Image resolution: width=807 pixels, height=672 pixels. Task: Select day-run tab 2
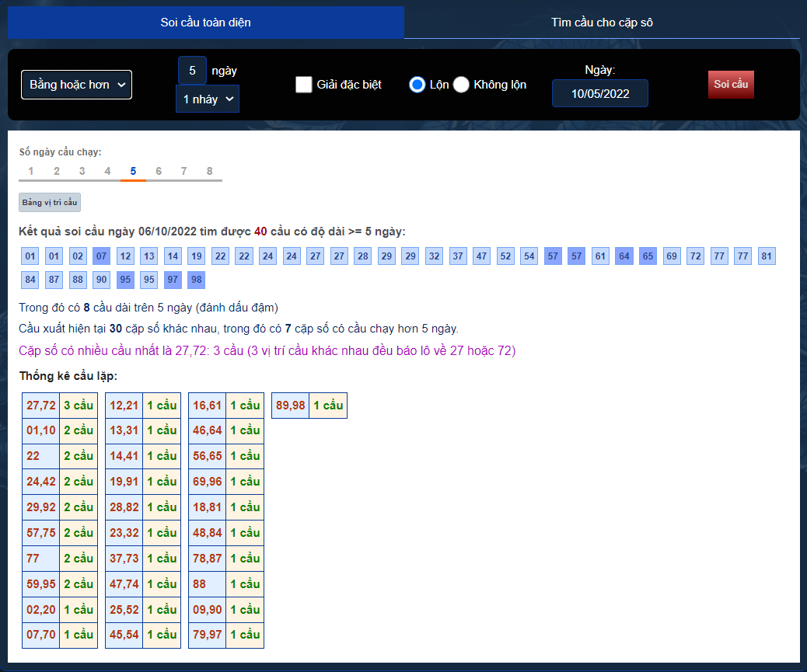[57, 171]
